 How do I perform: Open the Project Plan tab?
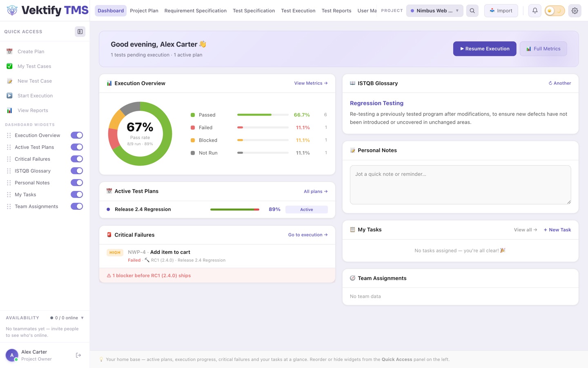[x=144, y=11]
